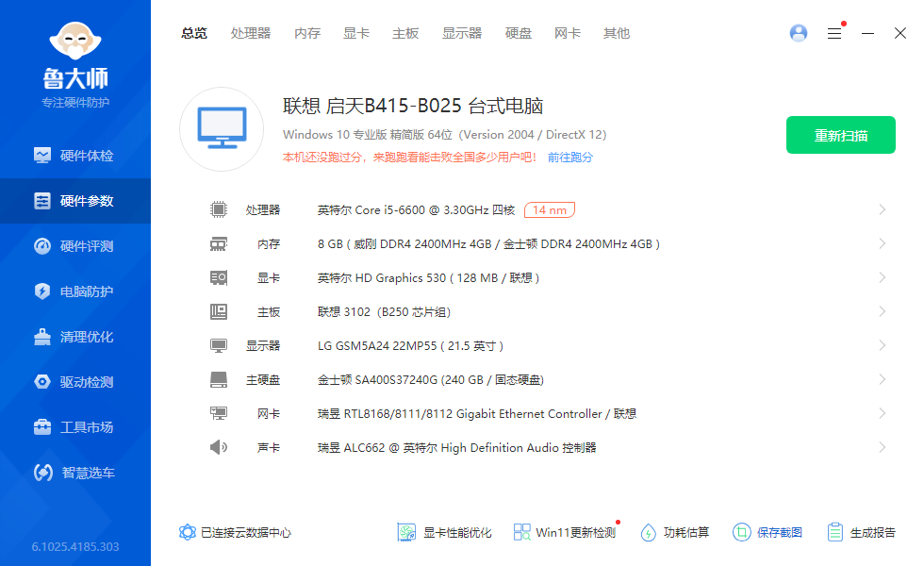This screenshot has height=566, width=924.
Task: Expand the 声卡 row chevron
Action: coord(883,447)
